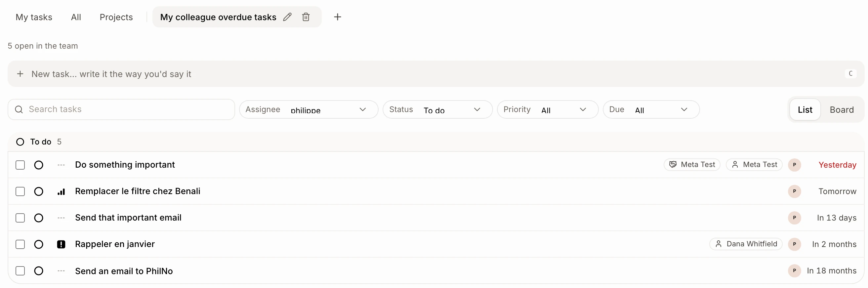Open the Due filter dropdown
Viewport: 868px width, 288px height.
651,109
